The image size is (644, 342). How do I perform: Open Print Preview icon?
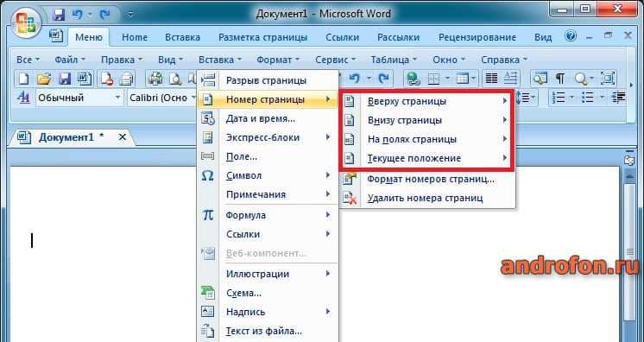coord(175,78)
